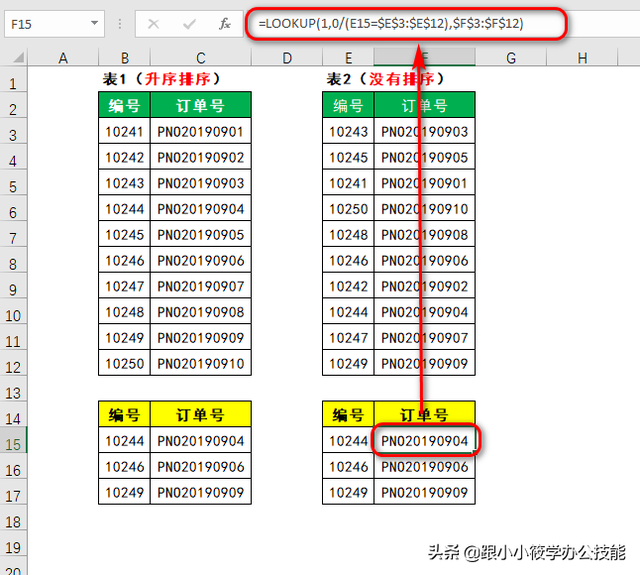This screenshot has height=575, width=640.
Task: Select cell B12 with 10250
Action: tap(124, 363)
